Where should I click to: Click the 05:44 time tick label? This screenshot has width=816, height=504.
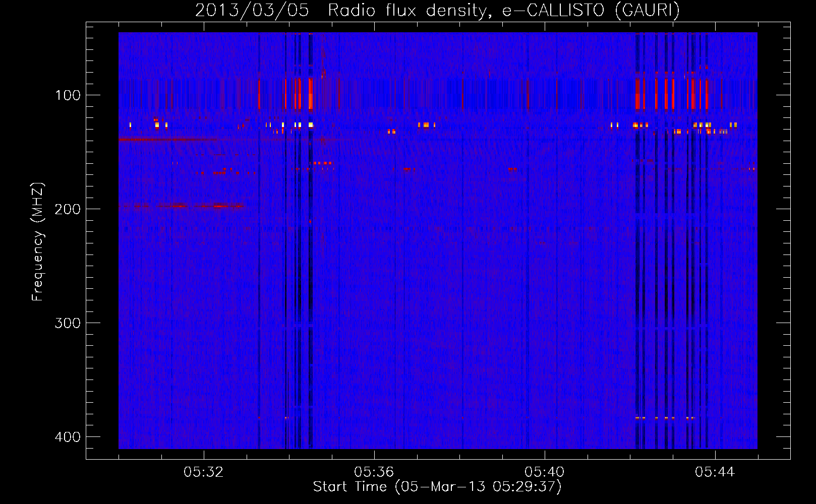(715, 472)
